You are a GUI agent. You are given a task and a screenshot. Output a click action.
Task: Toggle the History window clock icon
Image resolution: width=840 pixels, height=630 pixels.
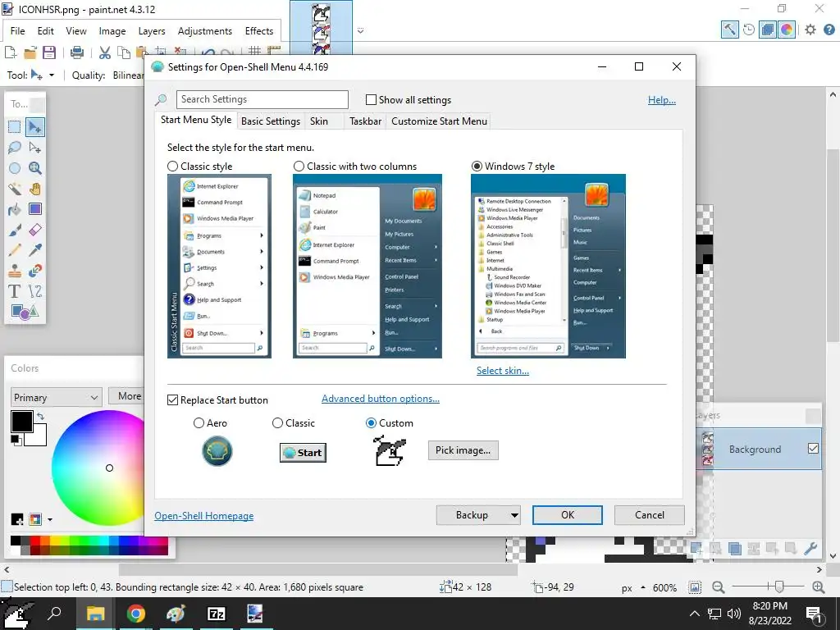[x=749, y=30]
